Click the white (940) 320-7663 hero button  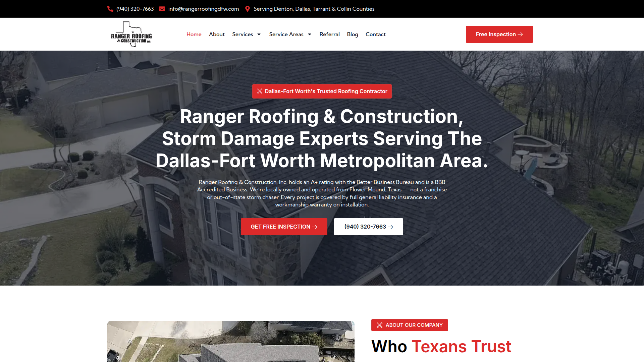(368, 227)
